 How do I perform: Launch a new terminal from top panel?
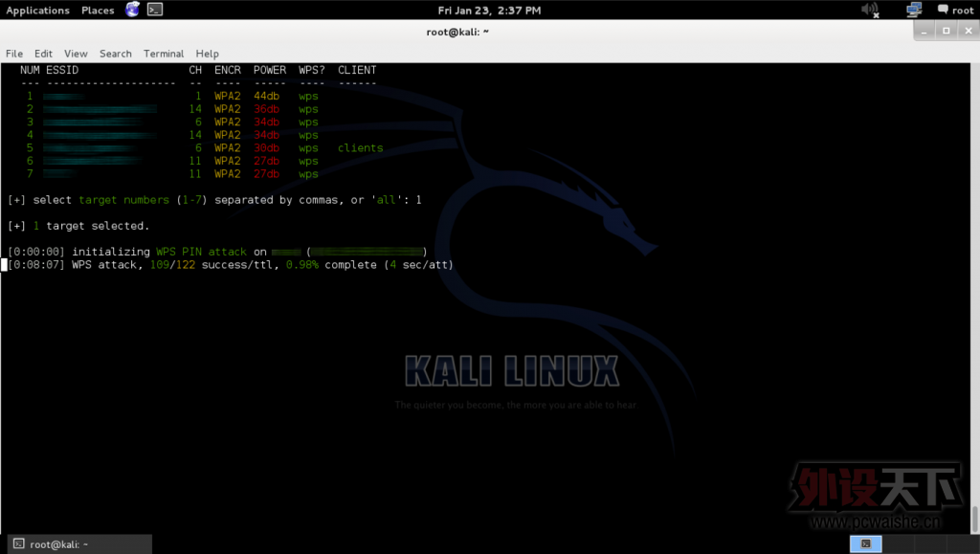point(155,10)
